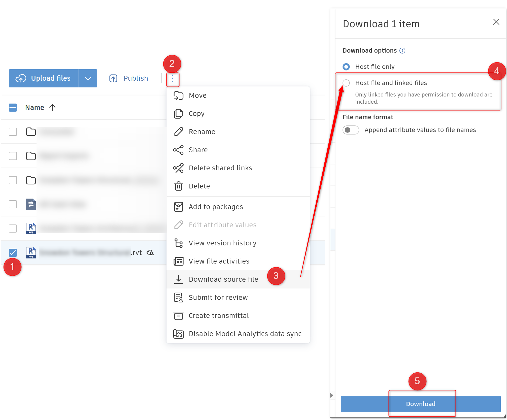
Task: Click the View file activities icon
Action: coord(179,261)
